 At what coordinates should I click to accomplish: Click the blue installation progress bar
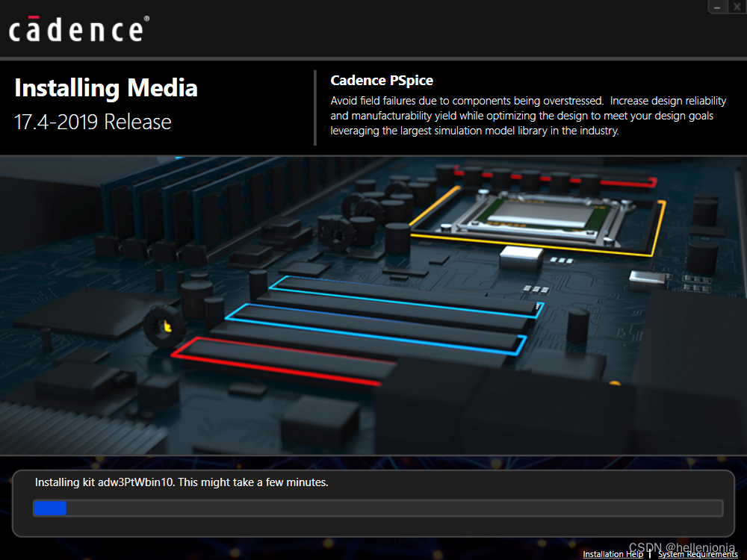pos(378,508)
